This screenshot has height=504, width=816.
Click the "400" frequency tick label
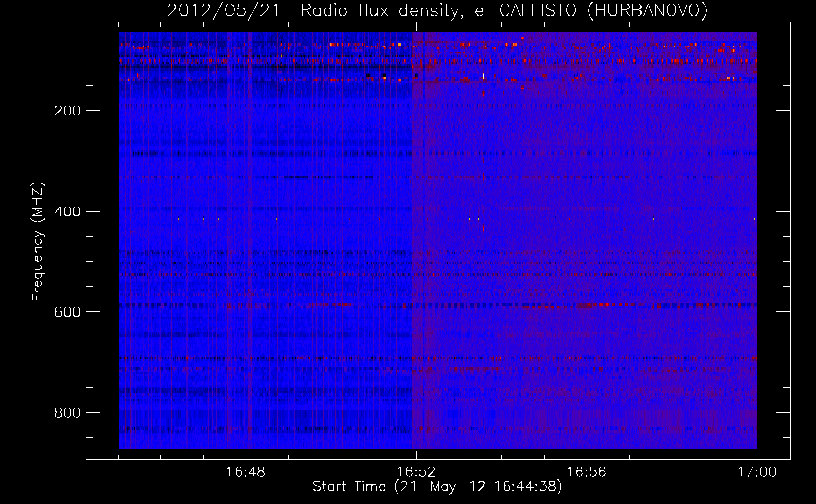point(68,212)
